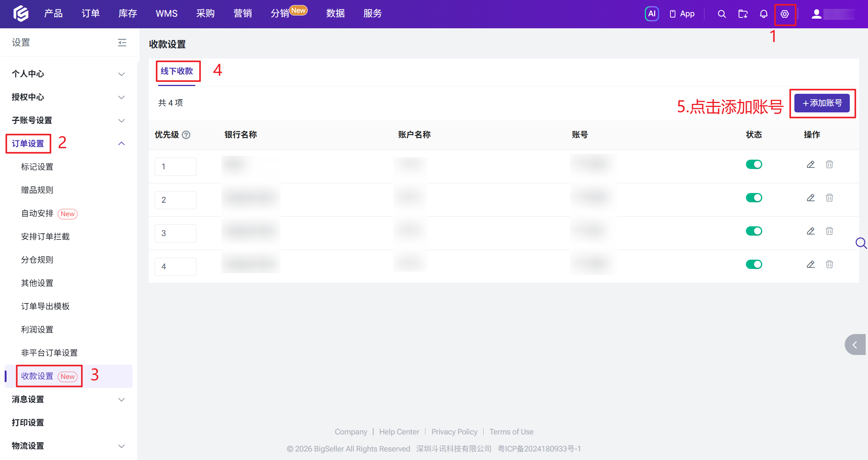Edit the account in priority row 4
The height and width of the screenshot is (460, 868).
click(x=811, y=264)
